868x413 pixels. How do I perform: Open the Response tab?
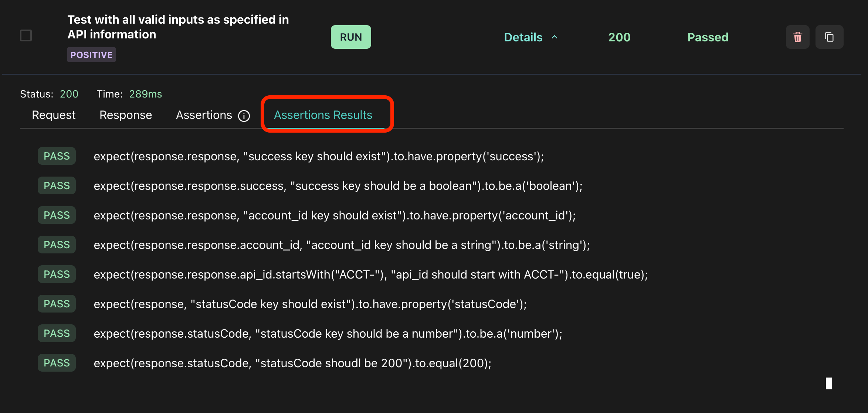(126, 115)
